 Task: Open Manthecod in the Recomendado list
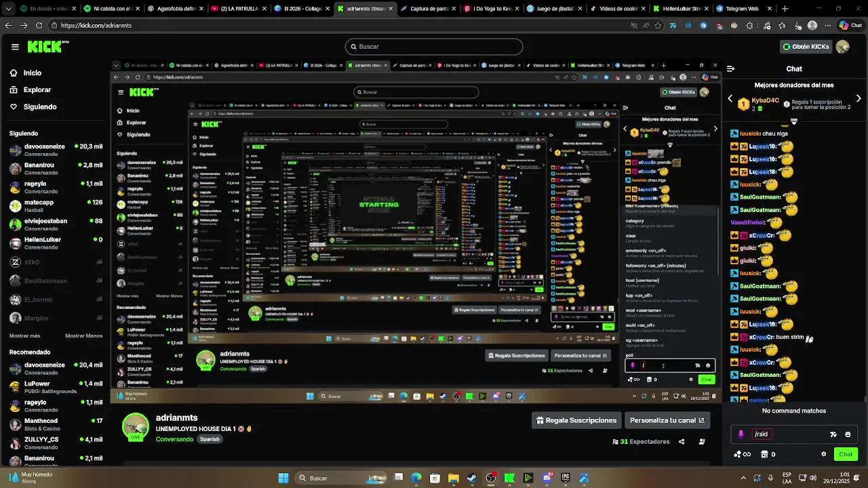56,424
